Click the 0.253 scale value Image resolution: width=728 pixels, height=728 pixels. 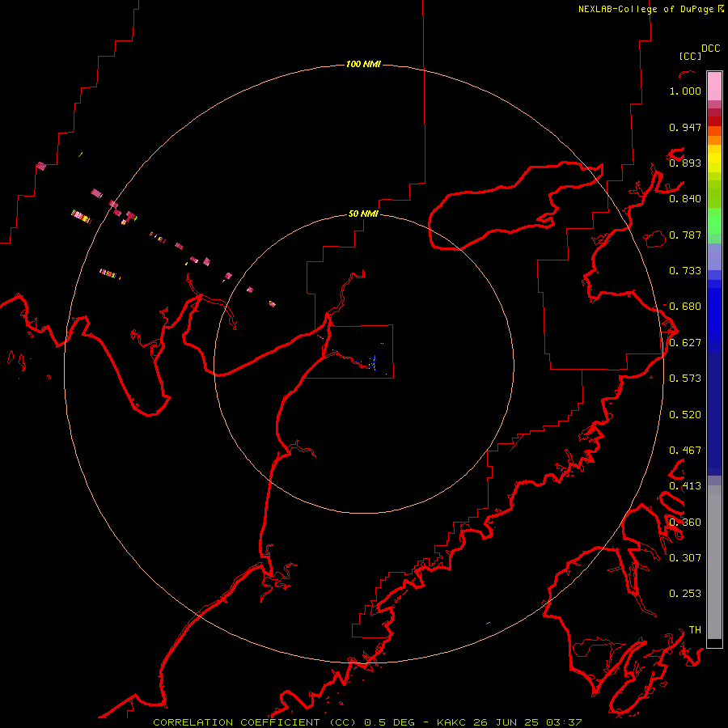click(x=685, y=594)
